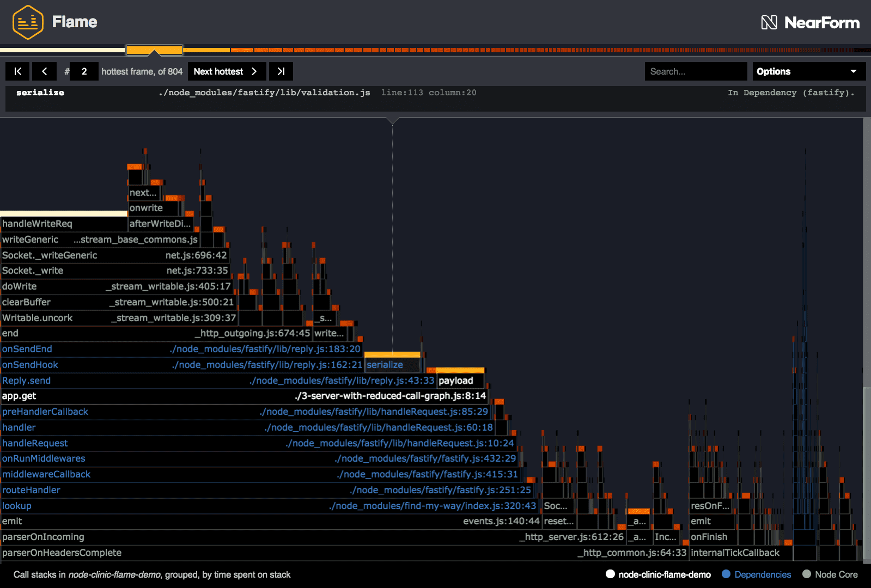The width and height of the screenshot is (871, 588).
Task: Select the onRunMiddlewares frame
Action: [259, 458]
